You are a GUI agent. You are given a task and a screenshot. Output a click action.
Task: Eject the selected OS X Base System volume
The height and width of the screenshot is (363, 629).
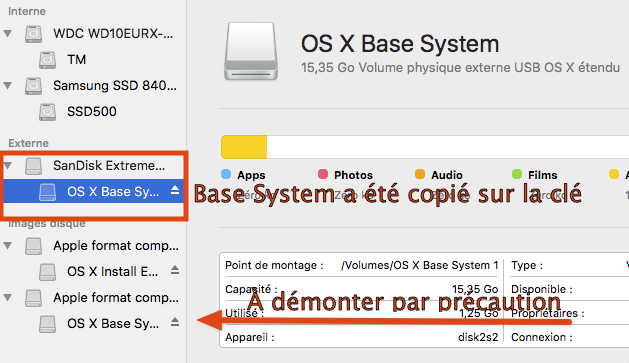(175, 190)
